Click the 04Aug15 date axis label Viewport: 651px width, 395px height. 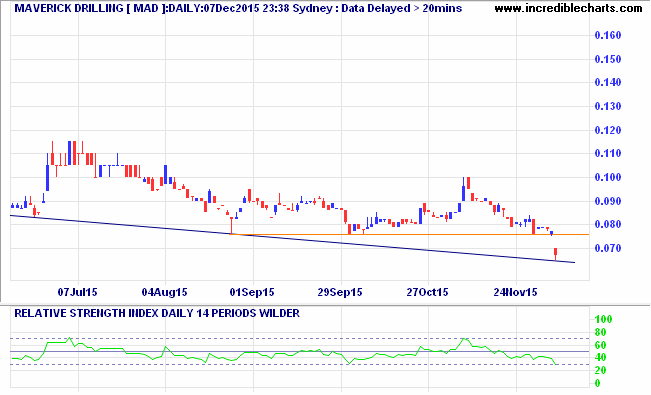pyautogui.click(x=164, y=292)
